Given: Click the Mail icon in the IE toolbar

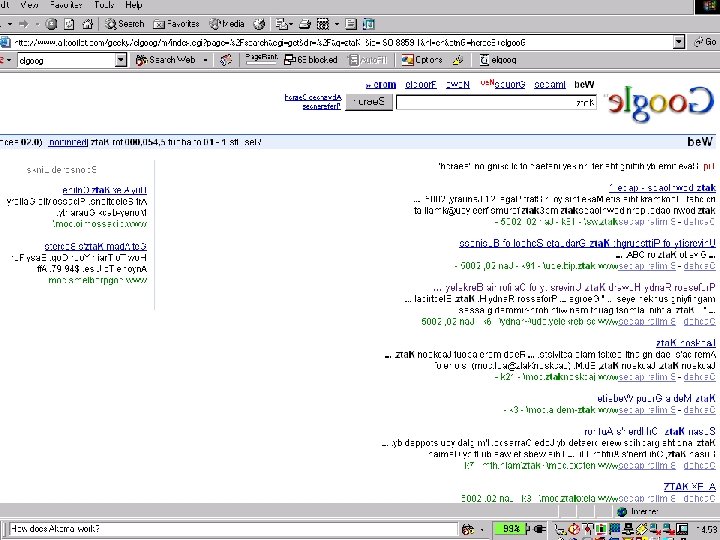Looking at the screenshot, I should [x=281, y=24].
